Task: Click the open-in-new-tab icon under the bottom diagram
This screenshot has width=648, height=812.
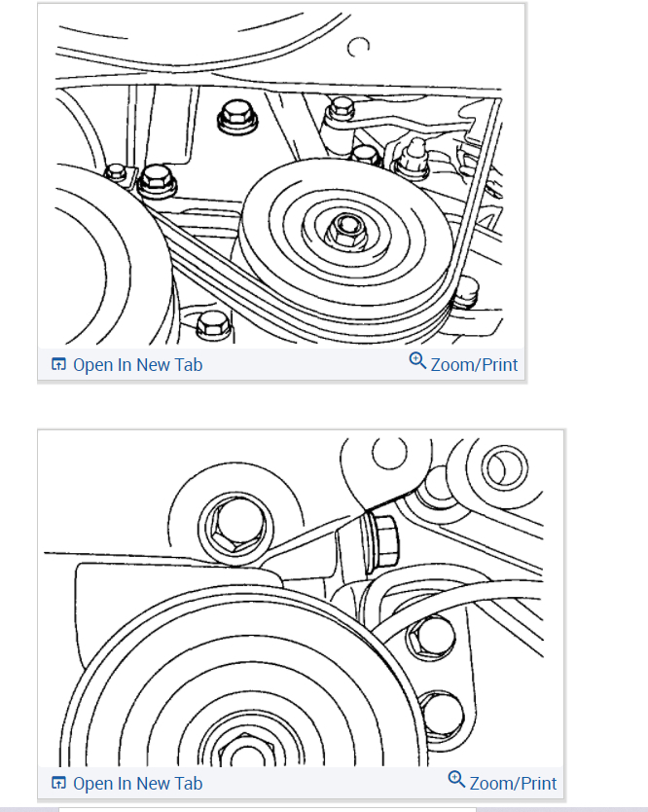Action: [x=58, y=783]
